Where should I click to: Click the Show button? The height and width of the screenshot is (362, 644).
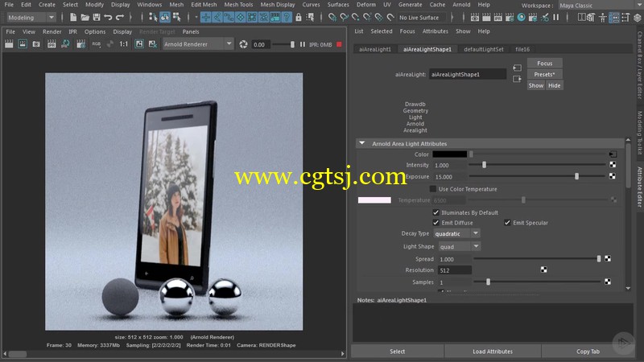click(x=536, y=85)
